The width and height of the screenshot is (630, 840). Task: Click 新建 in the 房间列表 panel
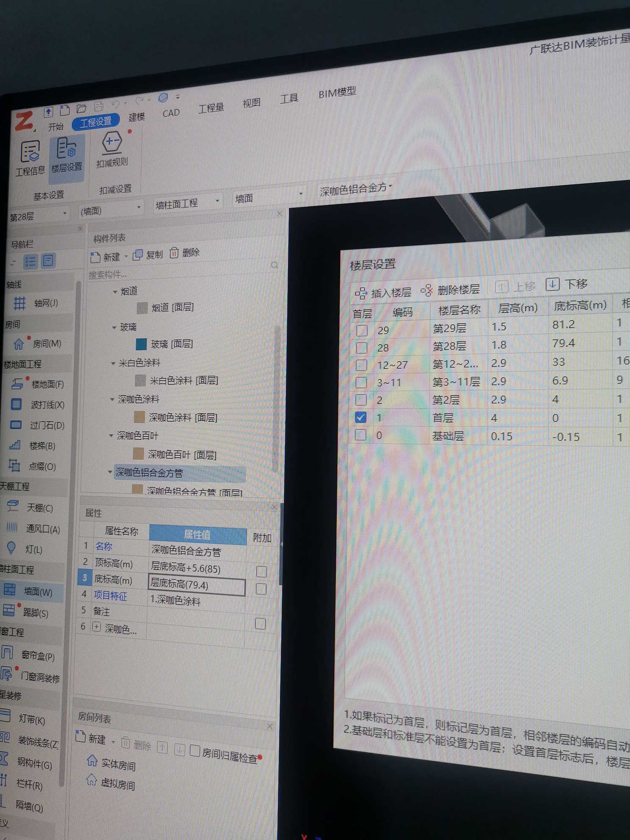[91, 738]
